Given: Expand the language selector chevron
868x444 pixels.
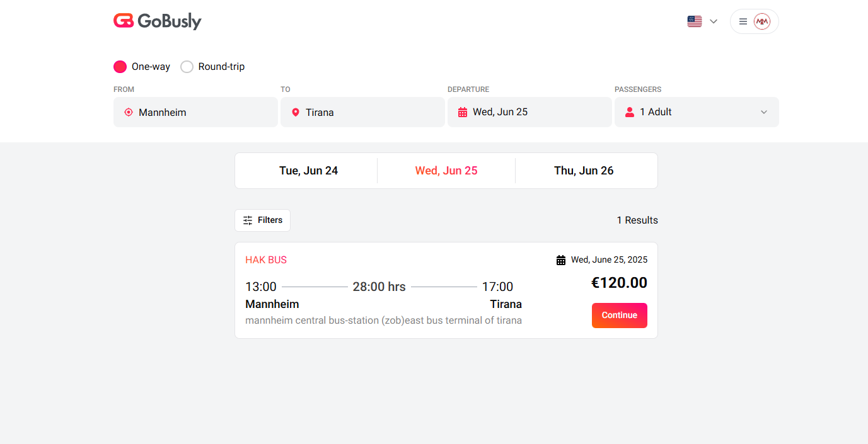Looking at the screenshot, I should tap(714, 21).
